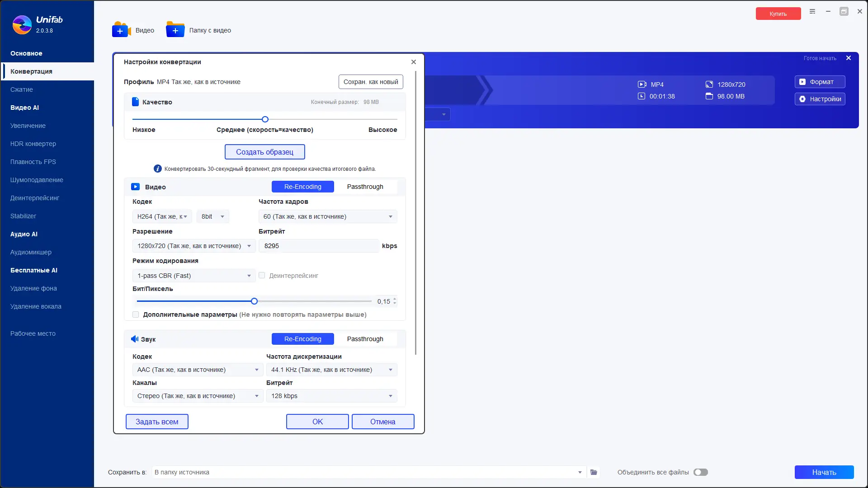The image size is (868, 488).
Task: Click the add Video file icon
Action: [121, 30]
